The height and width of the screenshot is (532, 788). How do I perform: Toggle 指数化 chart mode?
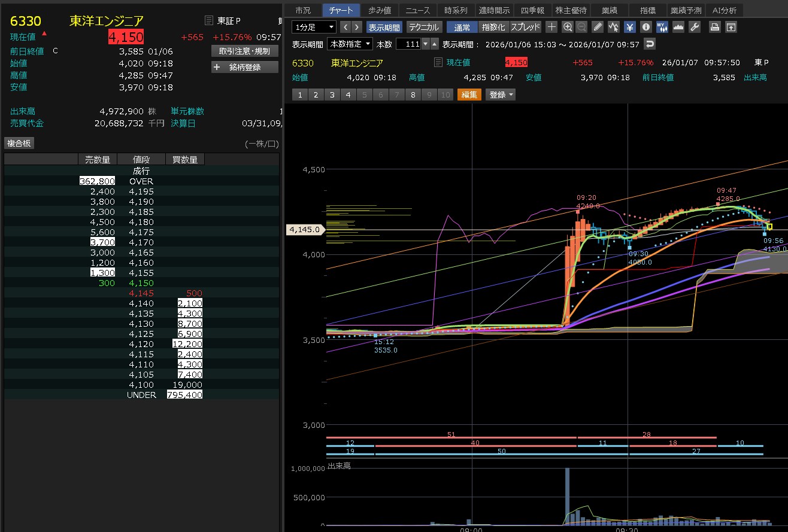[x=494, y=27]
